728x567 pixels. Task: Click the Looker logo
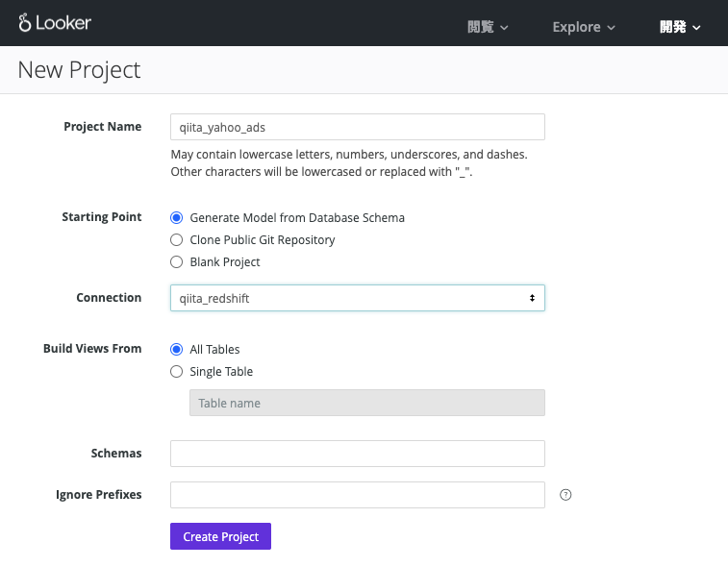pyautogui.click(x=55, y=23)
